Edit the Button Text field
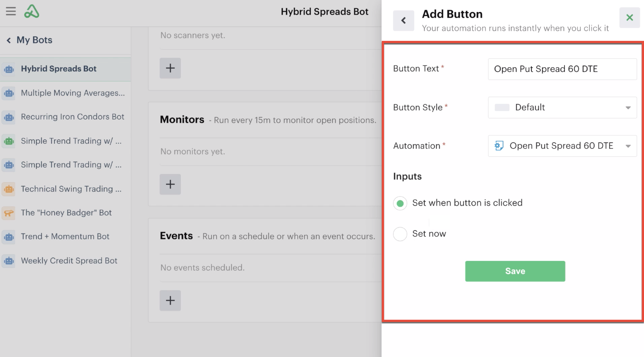This screenshot has width=644, height=357. pos(562,69)
